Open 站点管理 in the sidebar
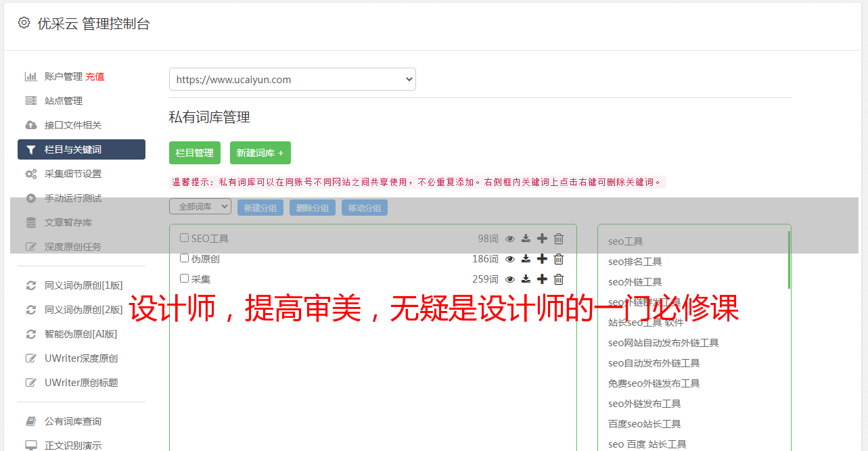The height and width of the screenshot is (451, 868). coord(64,101)
